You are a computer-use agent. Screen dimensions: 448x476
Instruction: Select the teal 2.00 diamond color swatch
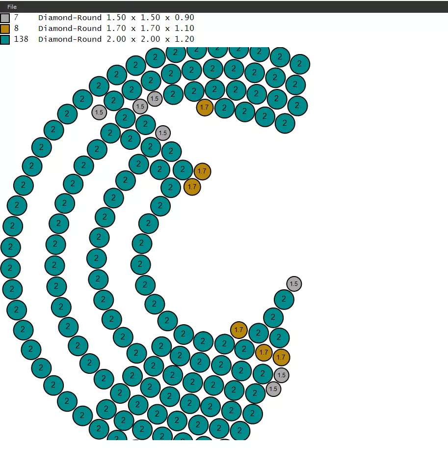pos(5,40)
